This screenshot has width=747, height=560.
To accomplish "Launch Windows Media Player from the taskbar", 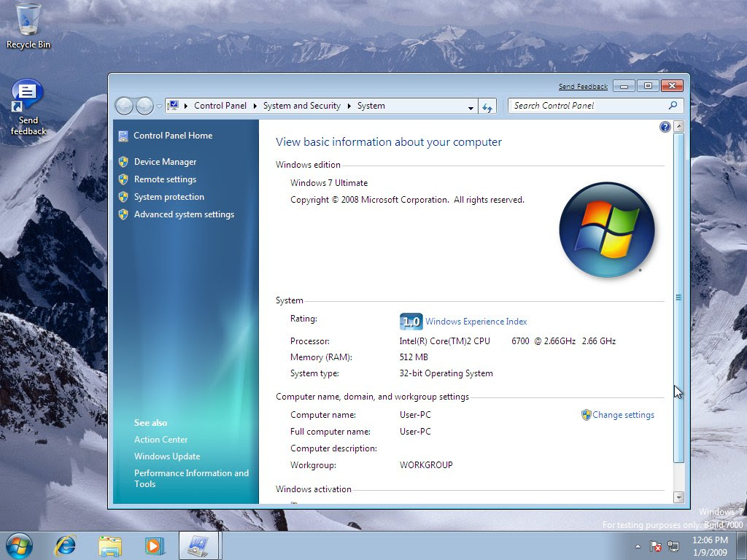I will (x=155, y=545).
